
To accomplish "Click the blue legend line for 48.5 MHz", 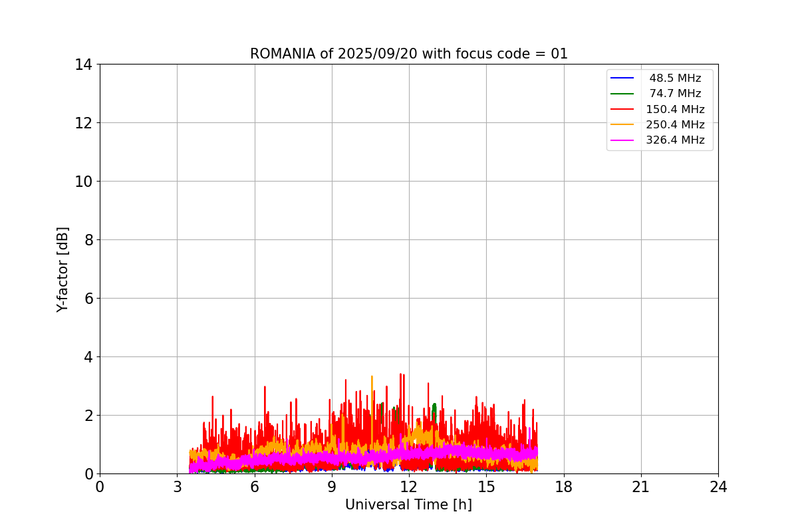I will point(622,78).
